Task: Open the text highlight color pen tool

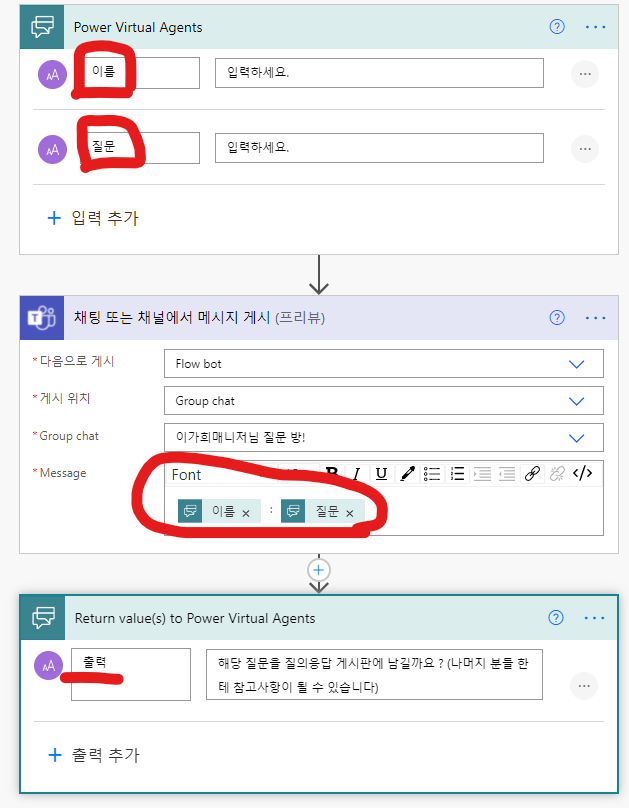Action: coord(407,474)
